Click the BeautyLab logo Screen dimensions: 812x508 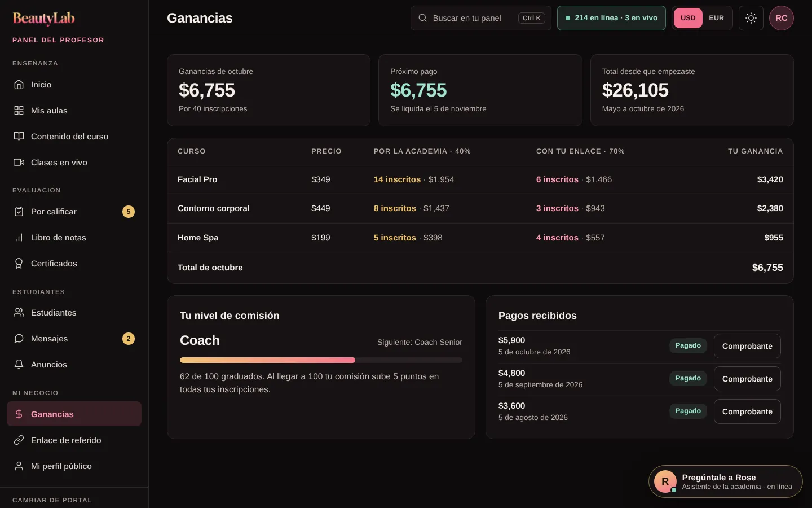[x=44, y=19]
